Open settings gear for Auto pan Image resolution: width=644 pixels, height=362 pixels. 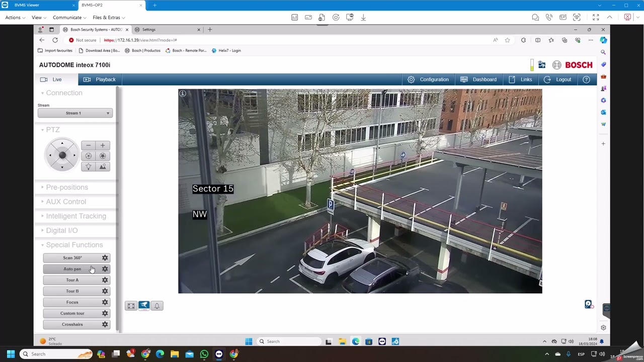tap(105, 269)
